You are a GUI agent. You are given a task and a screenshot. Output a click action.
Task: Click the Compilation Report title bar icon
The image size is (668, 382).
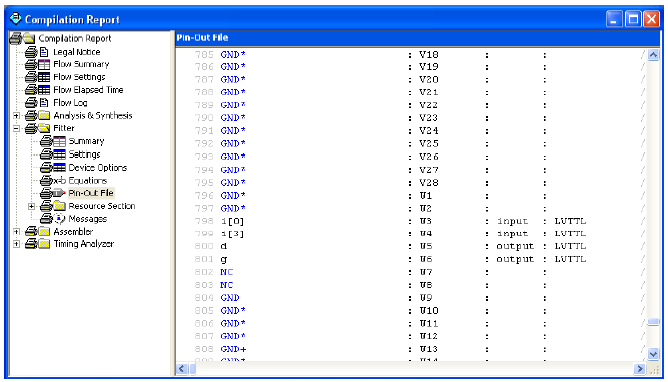coord(15,19)
